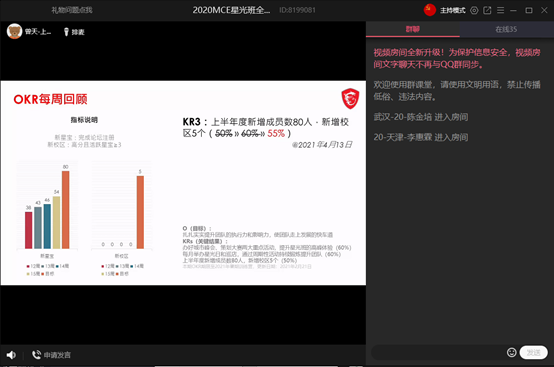Click the 排麦 microphone queue button
Image resolution: width=554 pixels, height=367 pixels.
74,32
